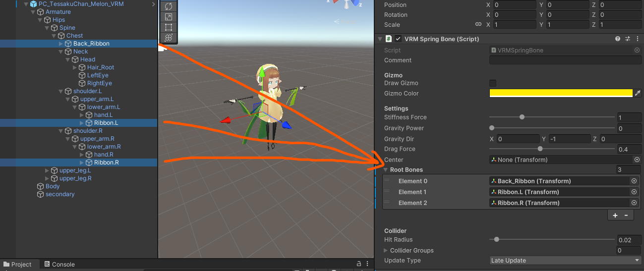The image size is (644, 271).
Task: Toggle scale proportions link icon
Action: pyautogui.click(x=478, y=24)
